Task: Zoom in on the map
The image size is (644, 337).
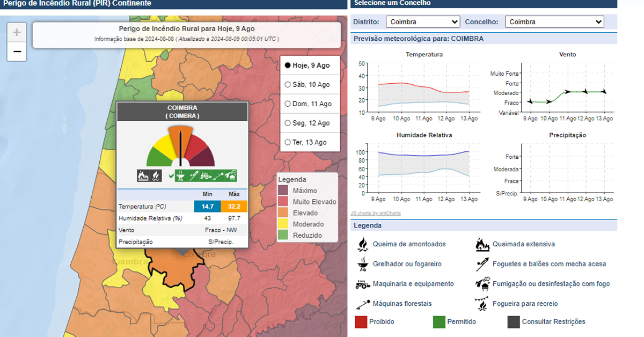Action: (17, 33)
